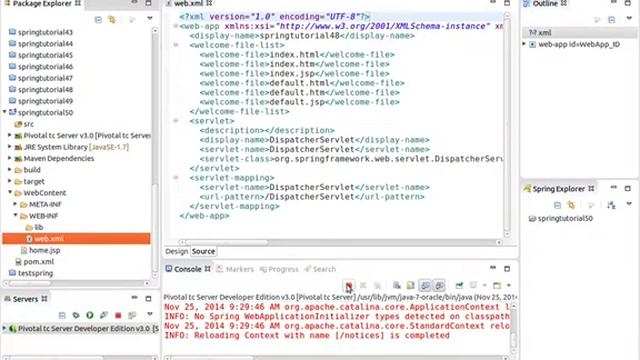Start the server in profile mode

(x=104, y=315)
